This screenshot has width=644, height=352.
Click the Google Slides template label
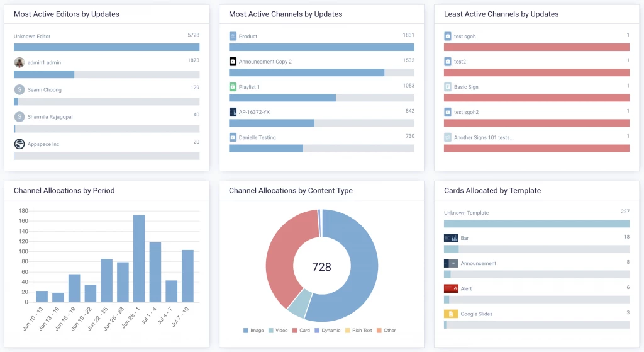477,314
